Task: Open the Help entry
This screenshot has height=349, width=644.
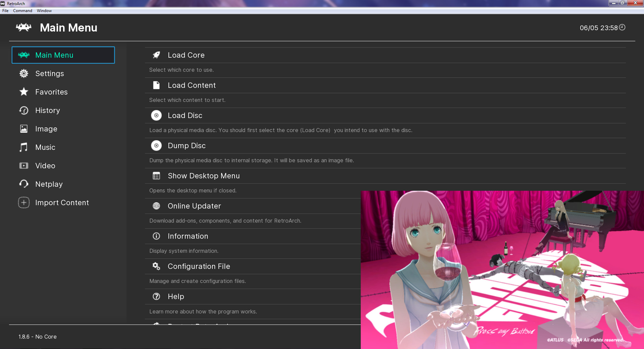Action: (253, 296)
